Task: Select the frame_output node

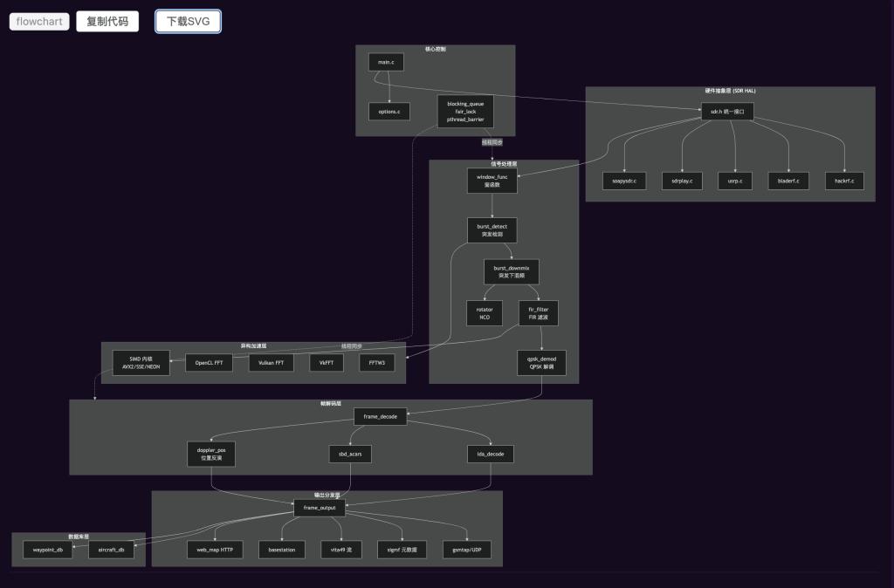Action: [320, 509]
